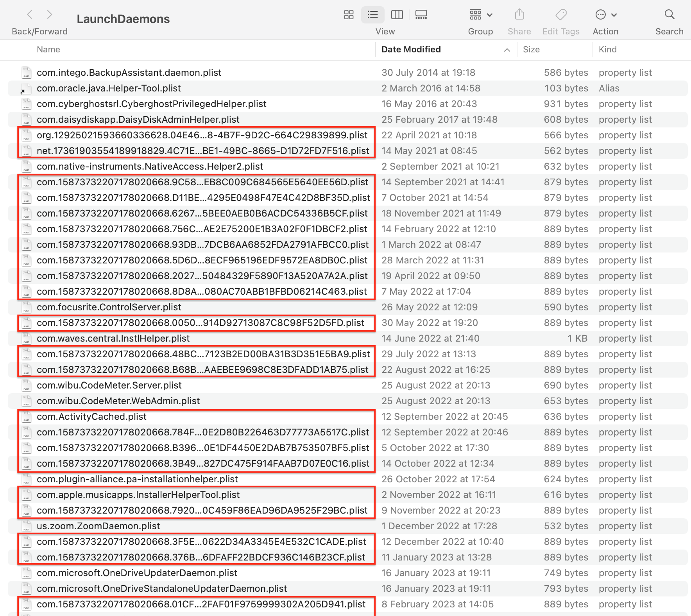Click the date 30 July 2014 at 19:18
Viewport: 691px width, 616px height.
click(428, 73)
